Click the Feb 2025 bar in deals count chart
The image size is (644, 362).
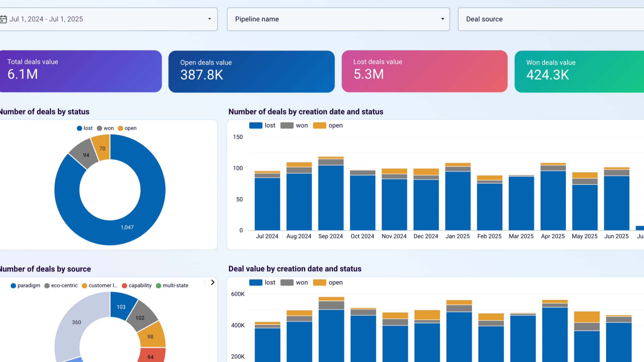[490, 203]
